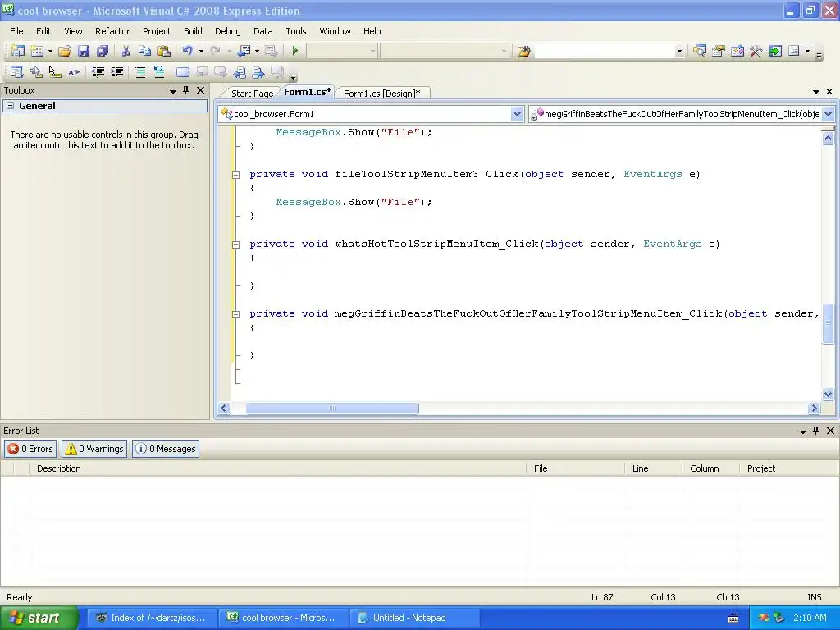Open the cool_browser.Form1 class dropdown

[x=517, y=113]
